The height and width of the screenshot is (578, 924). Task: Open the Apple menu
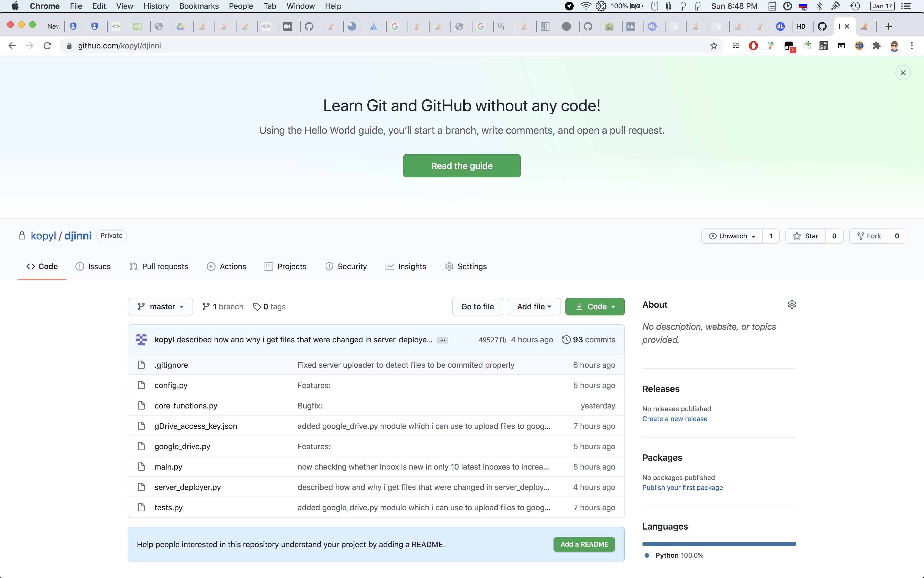[15, 6]
